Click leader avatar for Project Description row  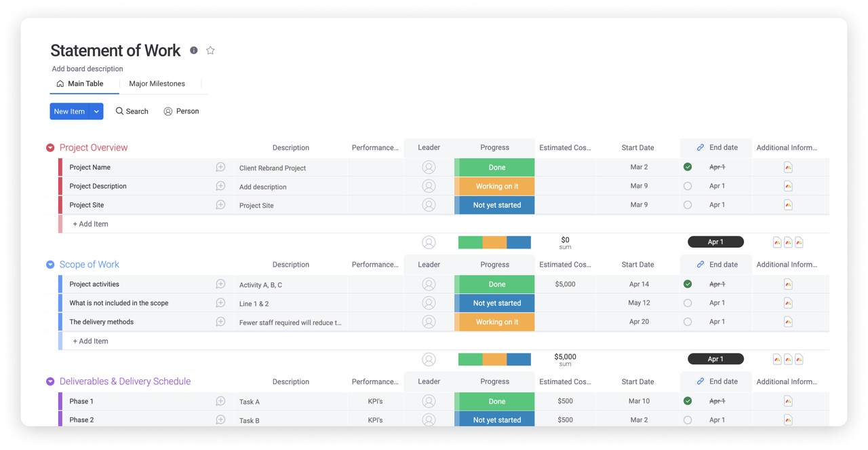(x=429, y=186)
